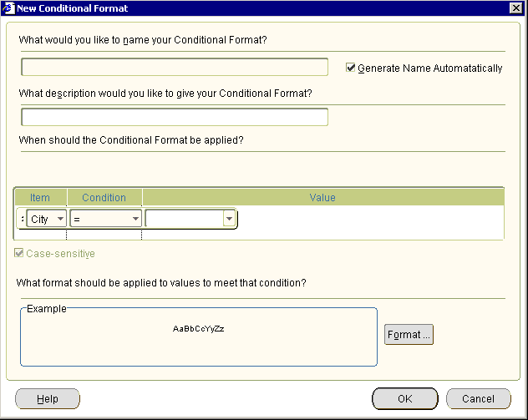The image size is (528, 420).
Task: Focus the description text field
Action: (175, 117)
